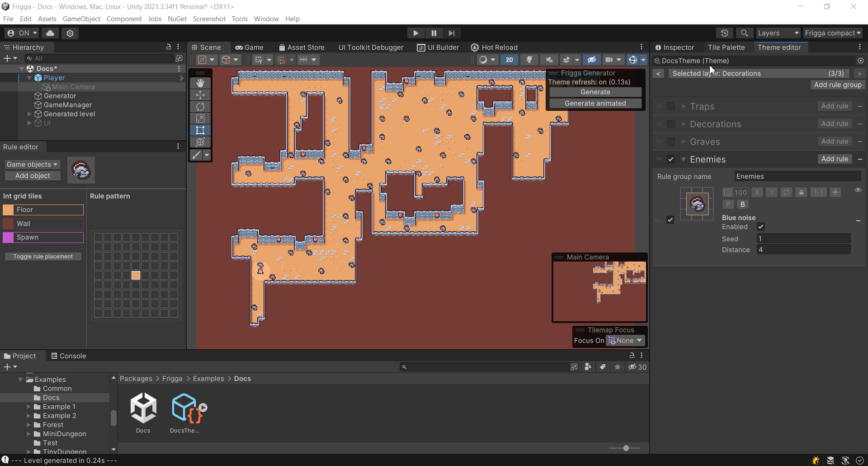Open the account ON dropdown

coord(22,33)
